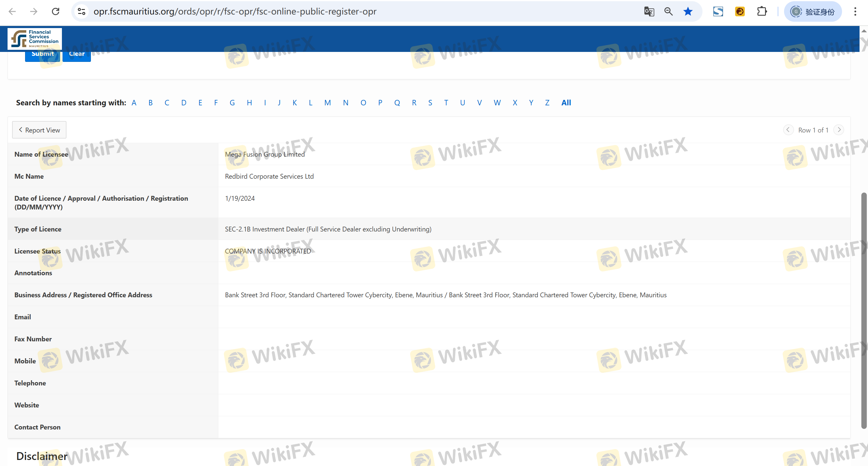Open the zoom magnifier icon

669,11
